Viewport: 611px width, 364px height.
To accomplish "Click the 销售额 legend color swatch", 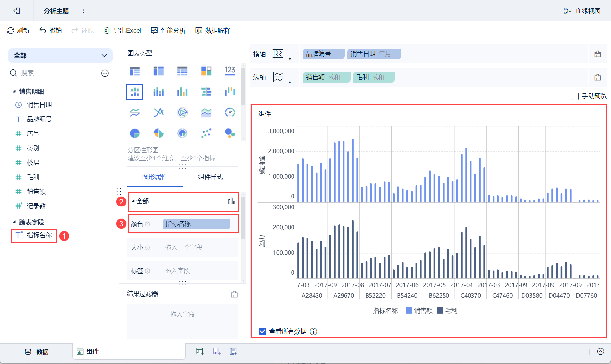I will click(409, 311).
